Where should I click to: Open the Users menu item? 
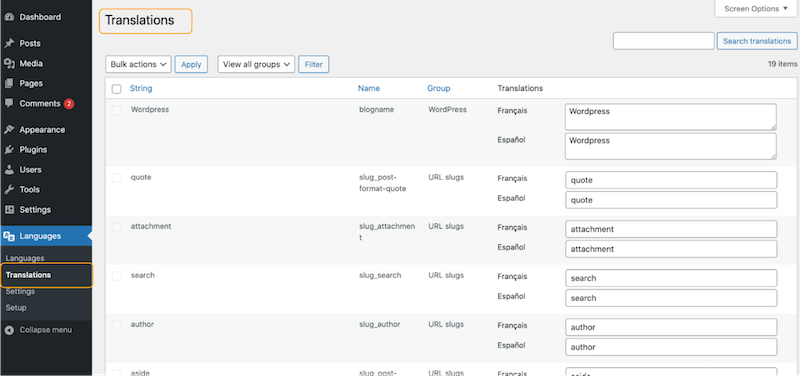click(x=46, y=170)
